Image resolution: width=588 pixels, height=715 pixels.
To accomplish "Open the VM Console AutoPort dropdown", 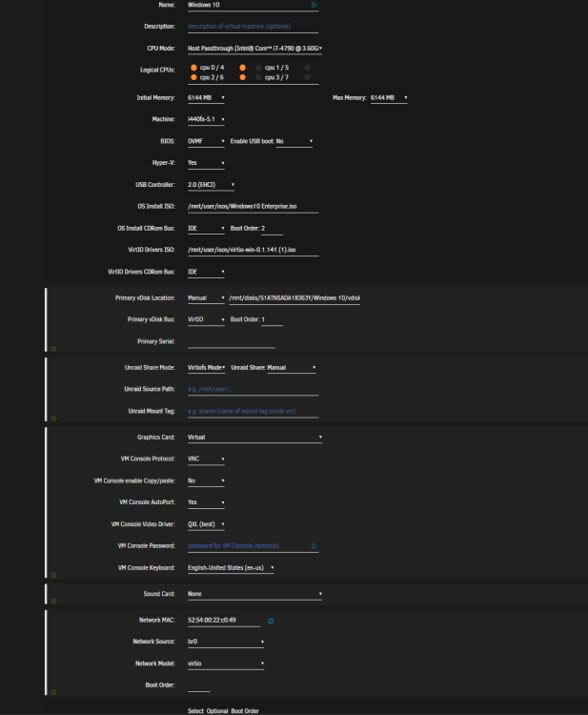I will [206, 502].
